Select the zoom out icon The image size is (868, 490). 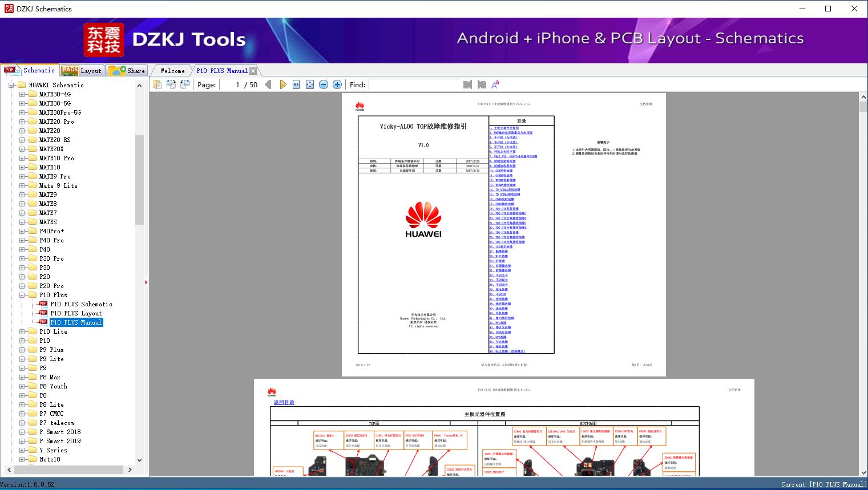(323, 84)
